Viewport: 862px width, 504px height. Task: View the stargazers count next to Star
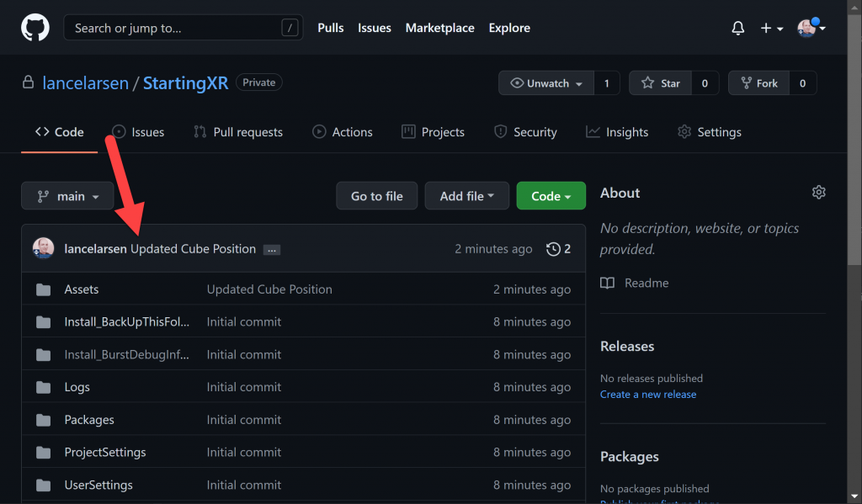(x=705, y=83)
